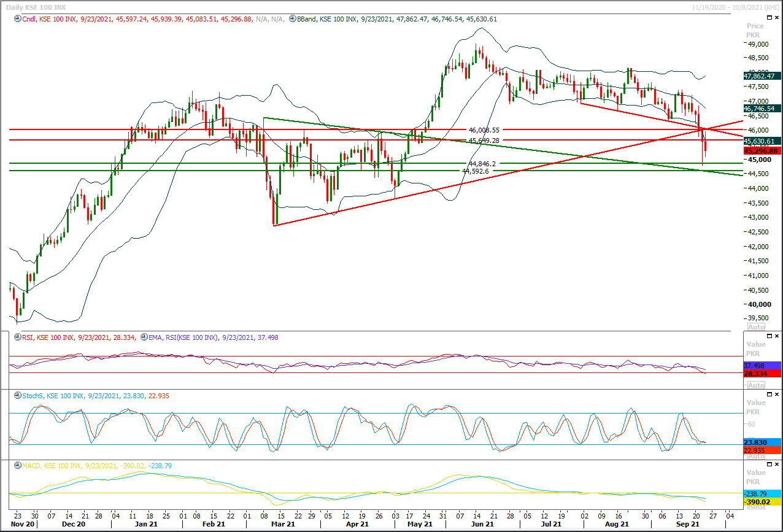Viewport: 783px width, 532px height.
Task: Close the RSI indicator pane
Action: tap(777, 336)
